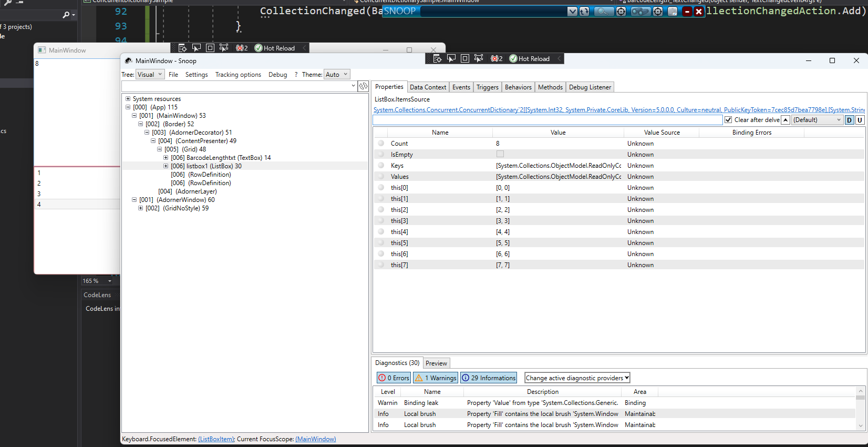Click Track Focused Element icon on Snoop window toolbar
Viewport: 868px width, 447px height.
(479, 58)
